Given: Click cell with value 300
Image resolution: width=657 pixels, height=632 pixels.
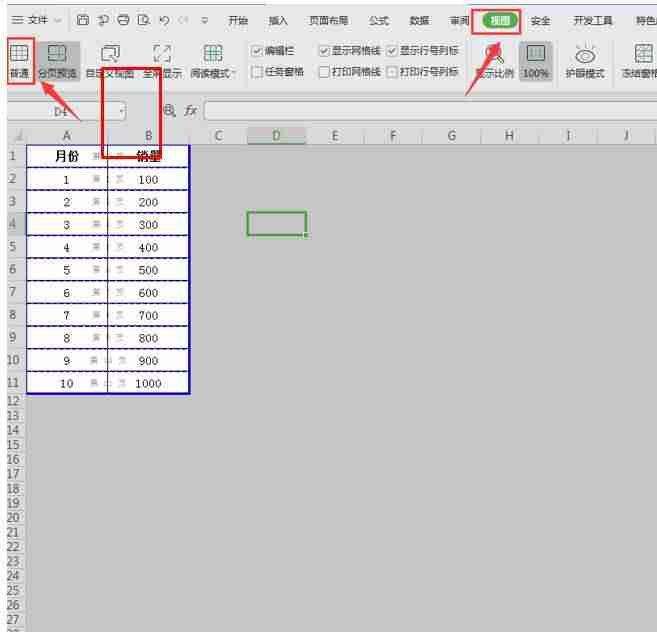Looking at the screenshot, I should (148, 225).
